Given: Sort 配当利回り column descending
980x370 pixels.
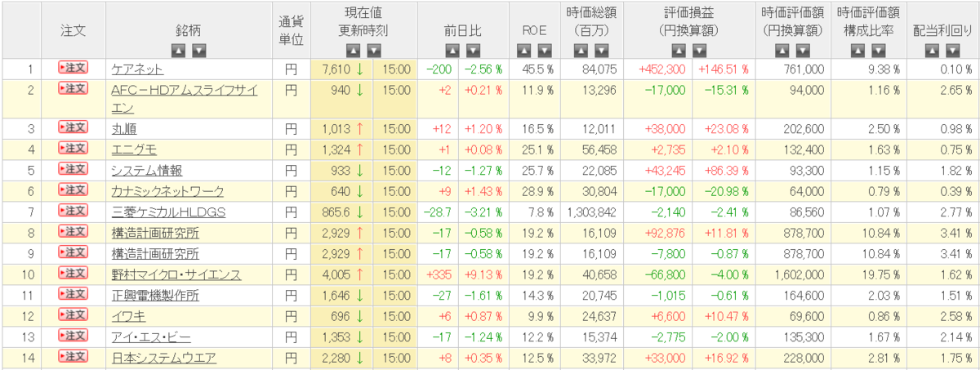Looking at the screenshot, I should 953,51.
